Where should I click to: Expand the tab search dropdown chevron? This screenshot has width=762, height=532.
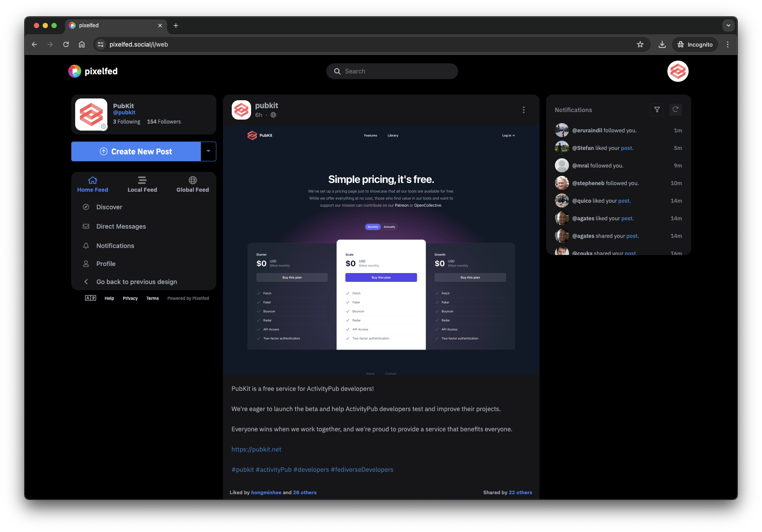click(x=728, y=26)
